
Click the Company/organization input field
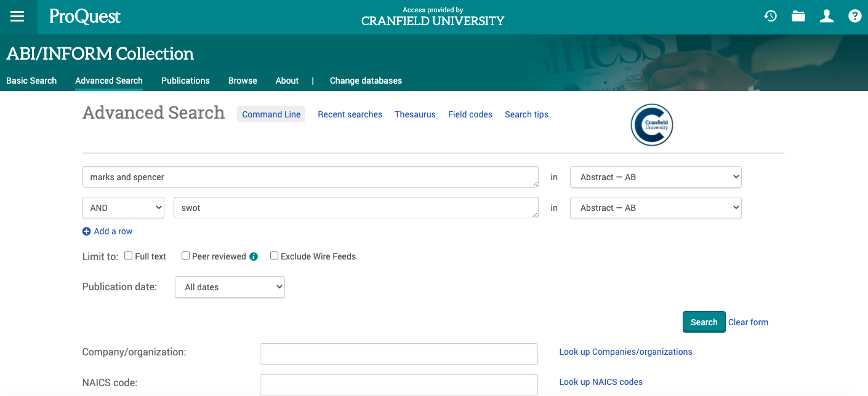click(x=399, y=354)
